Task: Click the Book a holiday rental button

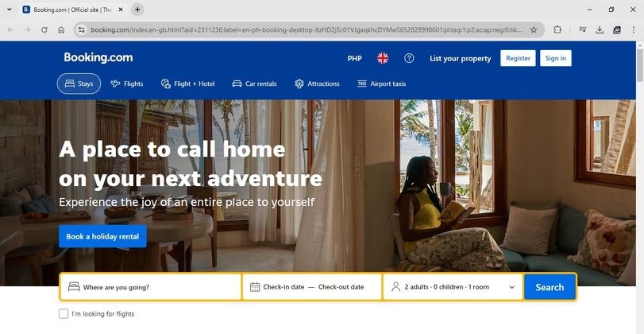Action: tap(102, 236)
